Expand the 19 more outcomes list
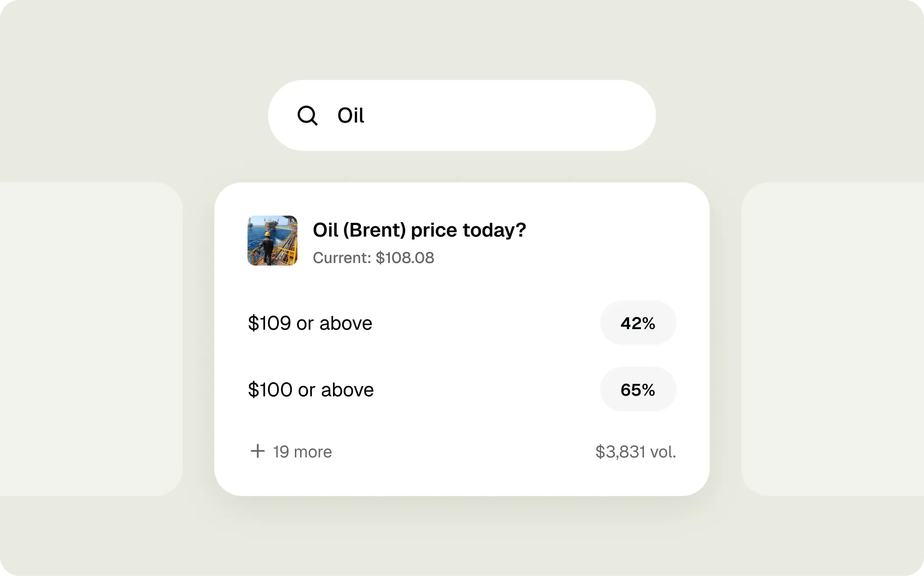Image resolution: width=924 pixels, height=576 pixels. click(291, 451)
